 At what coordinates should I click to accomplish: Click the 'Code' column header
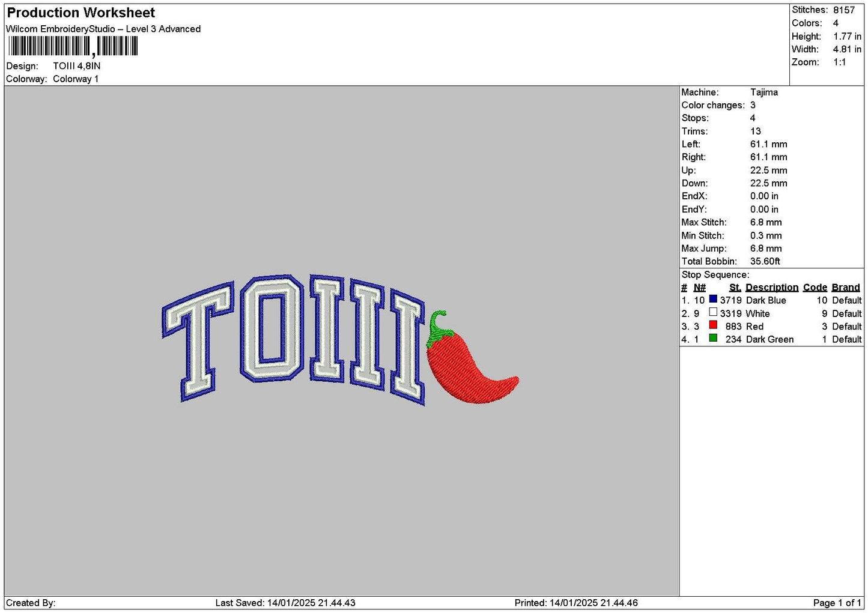click(815, 288)
